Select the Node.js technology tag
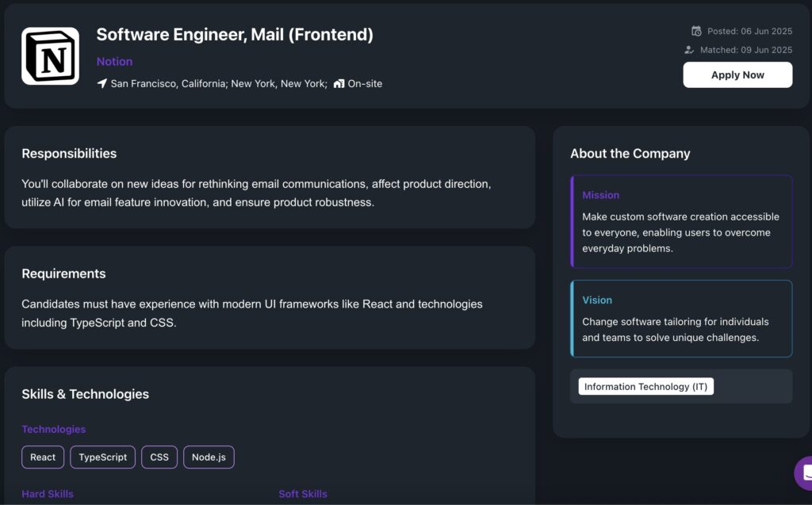 pyautogui.click(x=209, y=457)
